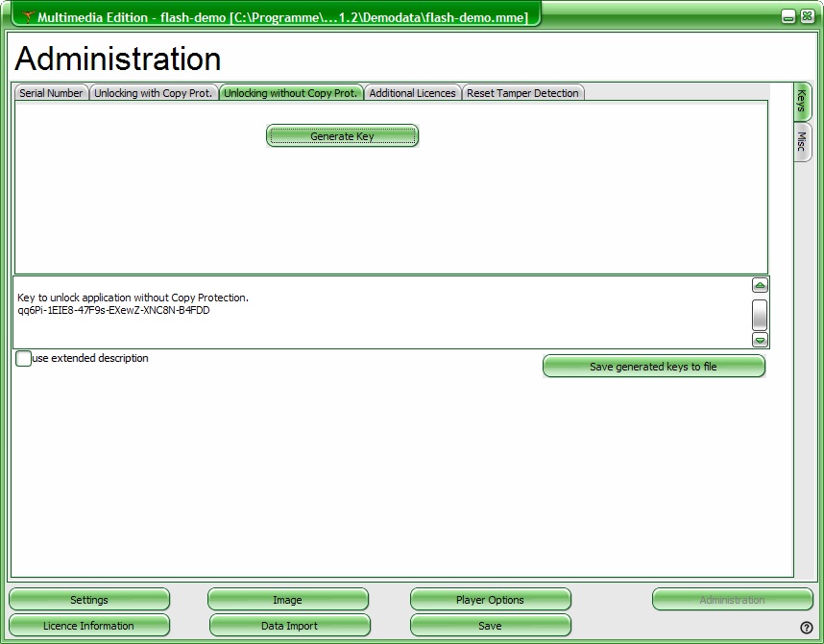Screen dimensions: 824x644
Task: Minimize the Multimedia Edition window
Action: (788, 16)
